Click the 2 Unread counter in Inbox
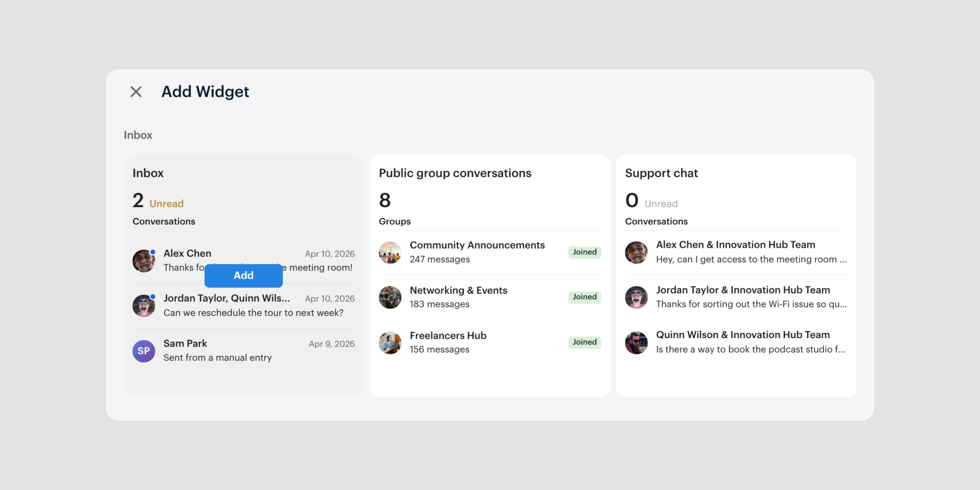This screenshot has width=980, height=490. click(158, 201)
